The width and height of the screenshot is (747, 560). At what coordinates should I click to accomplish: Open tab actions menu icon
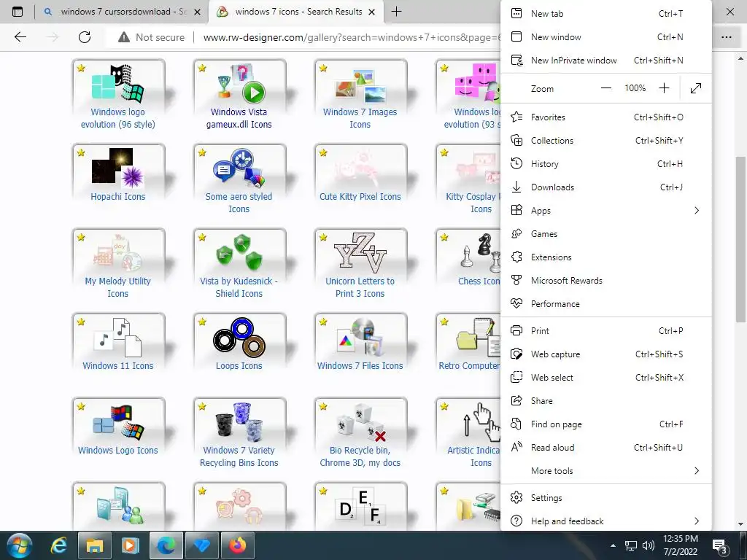18,12
